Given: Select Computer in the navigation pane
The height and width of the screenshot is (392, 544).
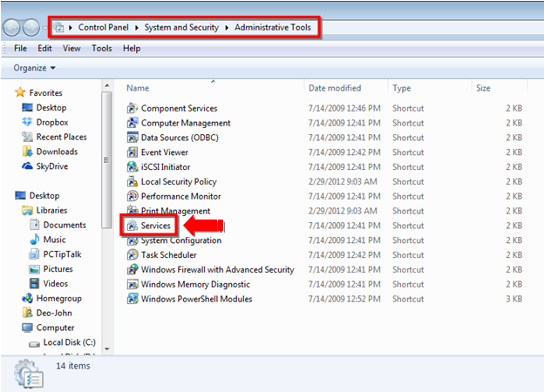Looking at the screenshot, I should (x=55, y=328).
